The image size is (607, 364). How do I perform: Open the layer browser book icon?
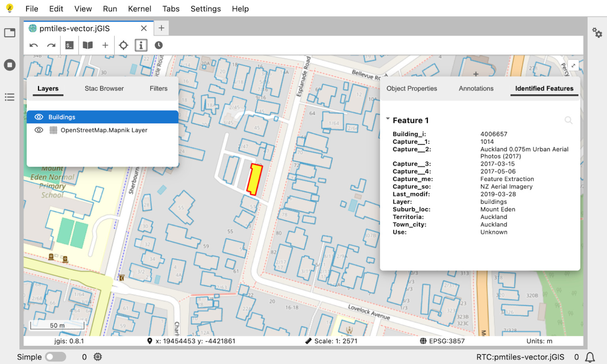coord(88,45)
